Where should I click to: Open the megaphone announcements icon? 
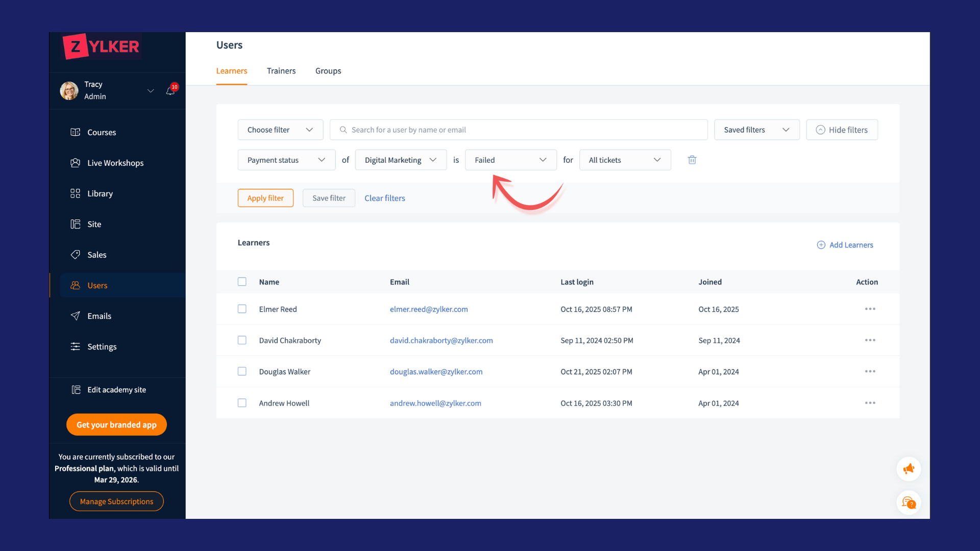[x=909, y=468]
